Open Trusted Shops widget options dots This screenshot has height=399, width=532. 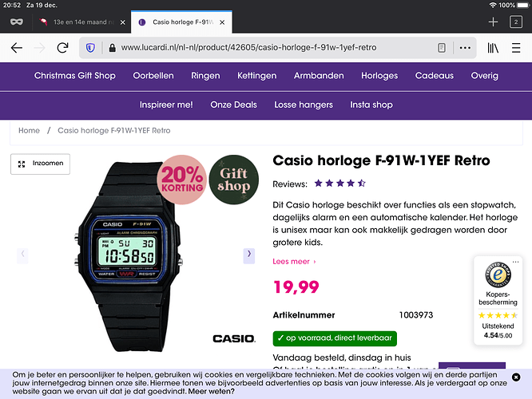(515, 262)
